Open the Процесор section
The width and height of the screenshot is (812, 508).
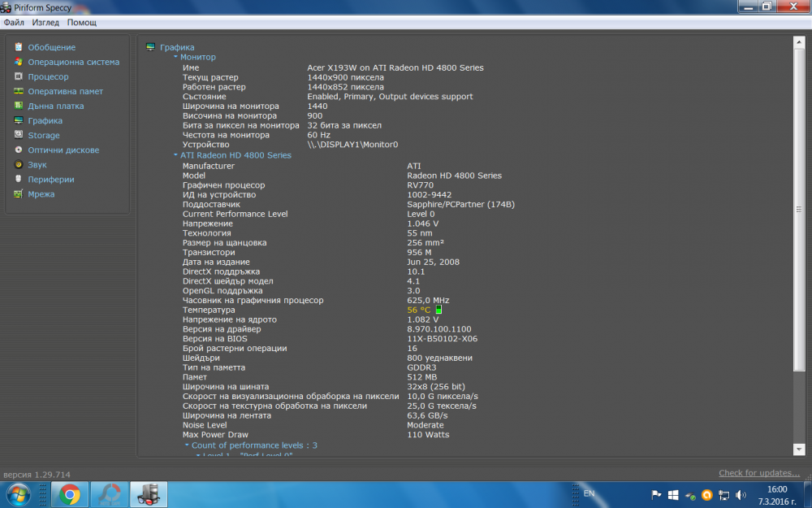(x=48, y=76)
